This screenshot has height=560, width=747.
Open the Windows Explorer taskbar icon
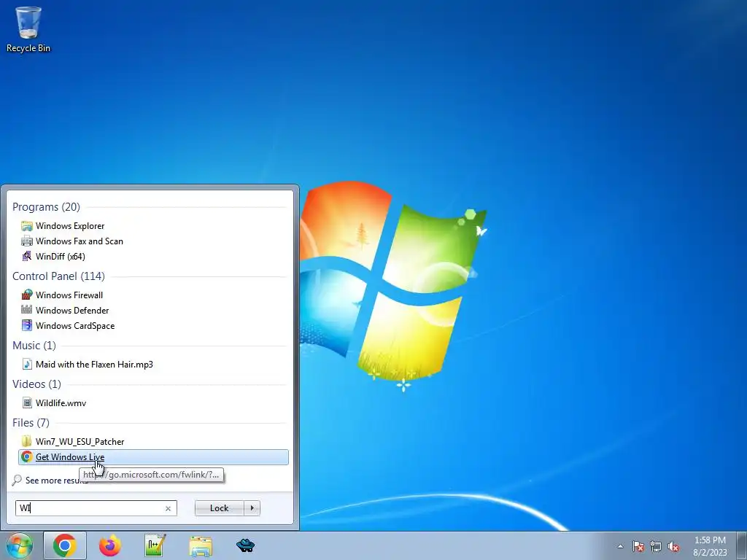(201, 545)
